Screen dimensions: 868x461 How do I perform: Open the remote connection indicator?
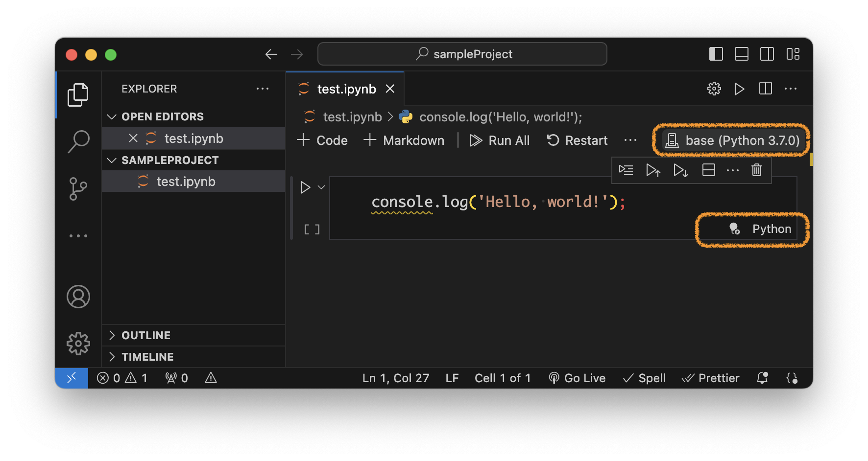coord(72,377)
